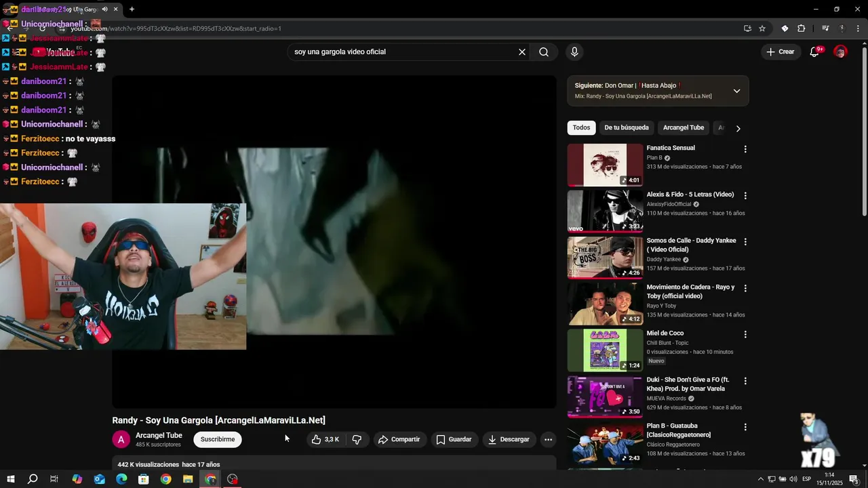Select the De tu búsqueda chip
Screen dimensions: 868x488
627,127
